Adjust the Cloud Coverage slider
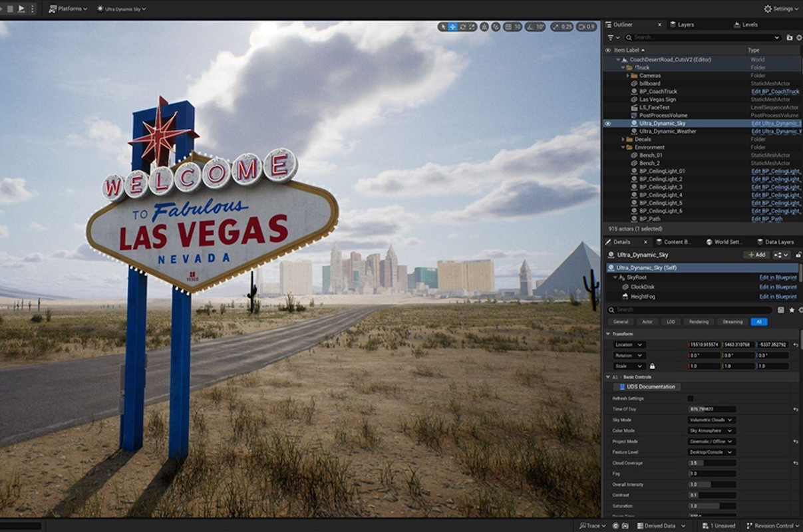Image resolution: width=803 pixels, height=532 pixels. point(711,463)
